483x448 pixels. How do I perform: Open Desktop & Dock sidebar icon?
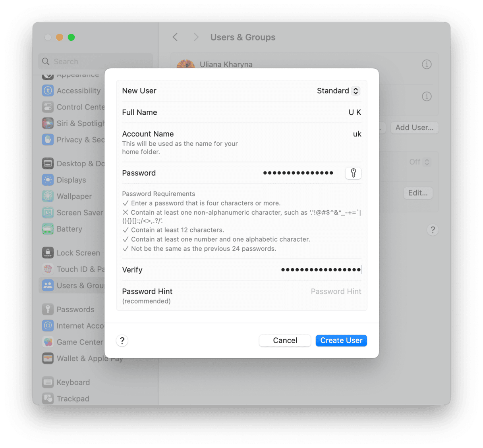48,163
